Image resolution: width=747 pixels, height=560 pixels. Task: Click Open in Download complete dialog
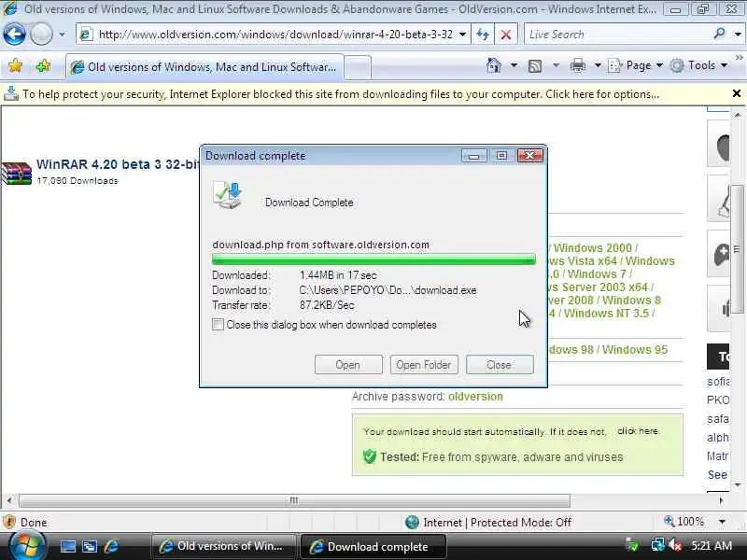coord(348,365)
